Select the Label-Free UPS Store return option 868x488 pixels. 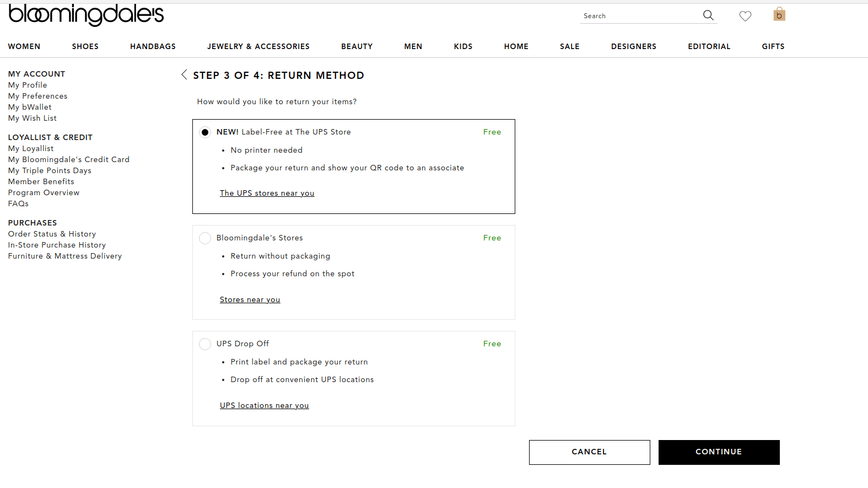[x=204, y=132]
